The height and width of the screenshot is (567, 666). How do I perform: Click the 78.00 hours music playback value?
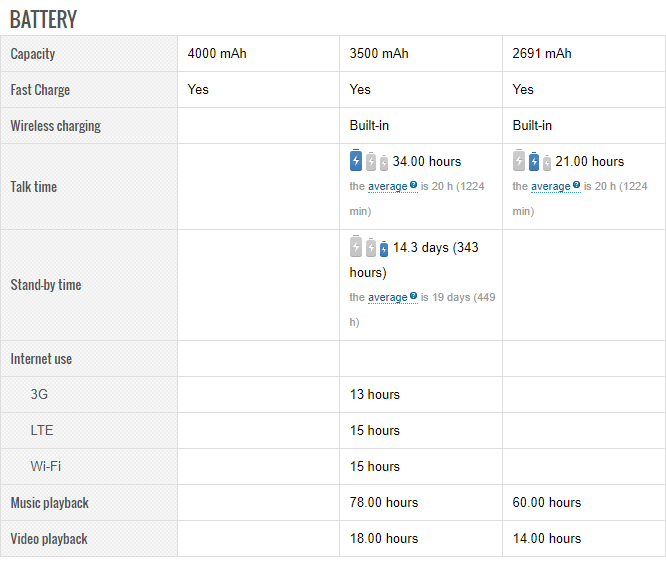point(384,503)
